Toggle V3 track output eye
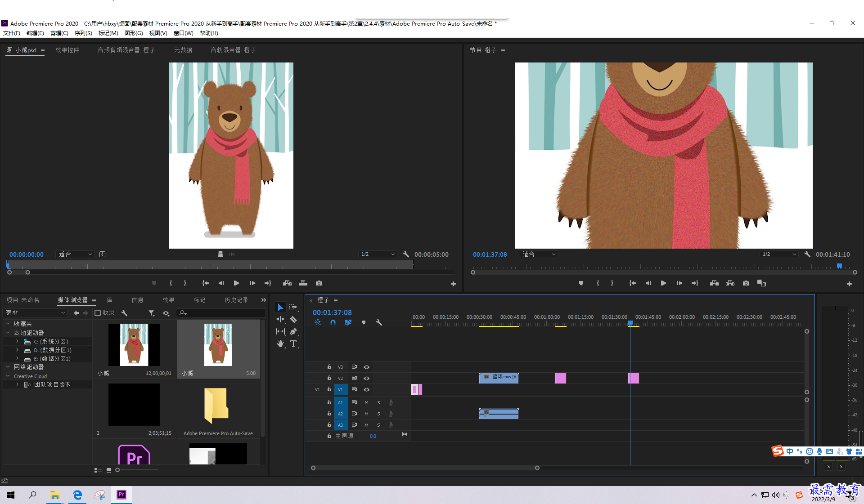This screenshot has width=864, height=504. pos(366,367)
